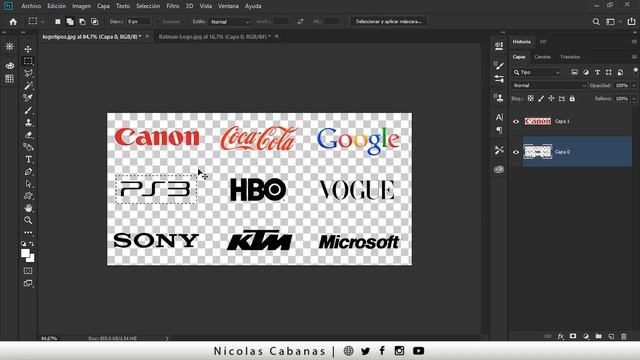This screenshot has width=640, height=360.
Task: Open the Archivo menu
Action: click(31, 6)
